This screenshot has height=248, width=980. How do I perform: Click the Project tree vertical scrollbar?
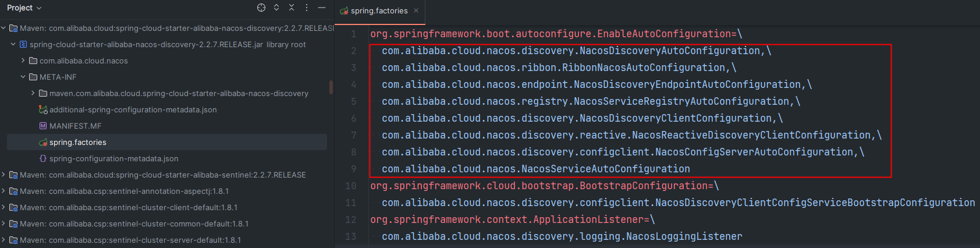point(331,87)
